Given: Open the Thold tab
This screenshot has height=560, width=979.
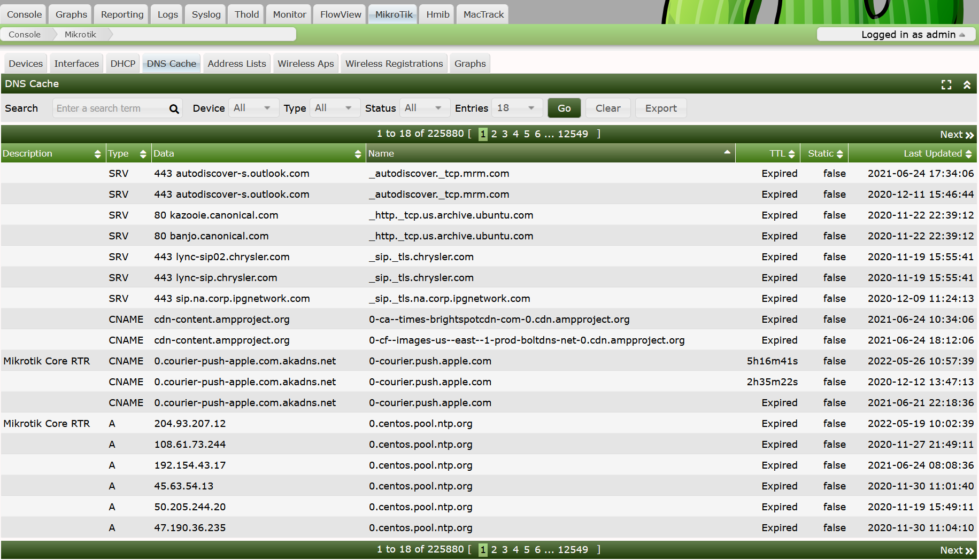Looking at the screenshot, I should click(x=246, y=14).
